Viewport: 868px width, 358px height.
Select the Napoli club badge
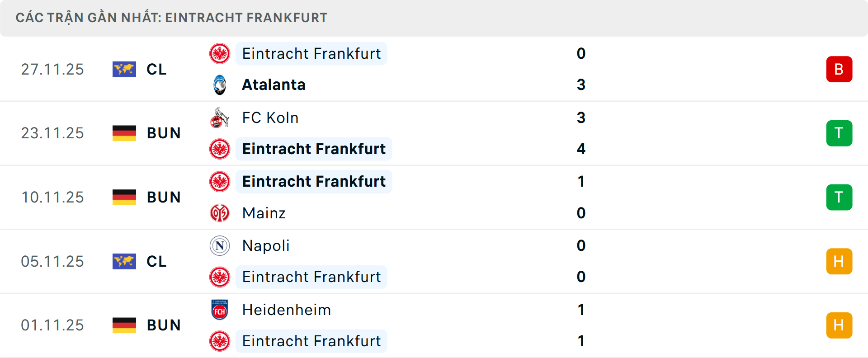point(220,246)
